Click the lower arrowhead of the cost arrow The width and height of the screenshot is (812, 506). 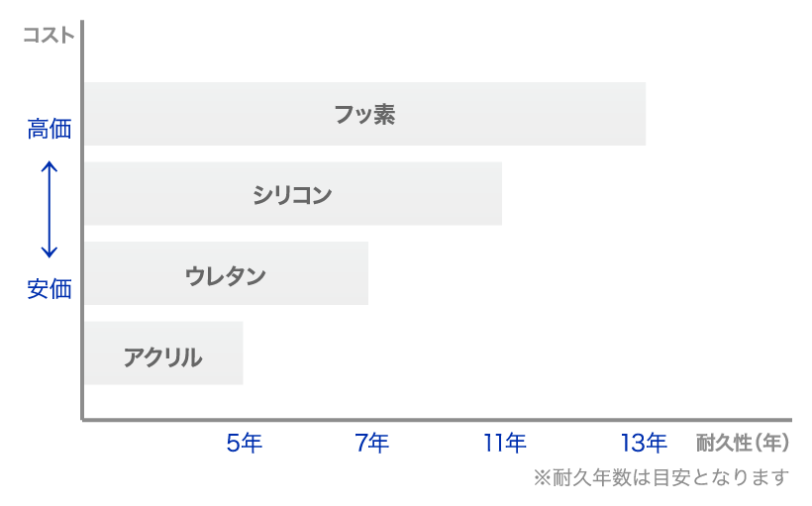pyautogui.click(x=50, y=253)
